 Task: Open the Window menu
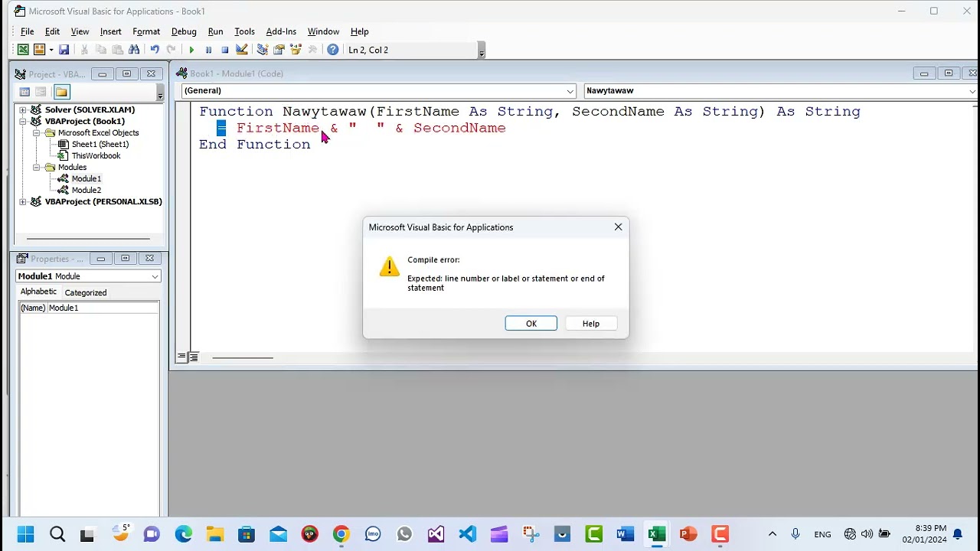click(x=323, y=31)
